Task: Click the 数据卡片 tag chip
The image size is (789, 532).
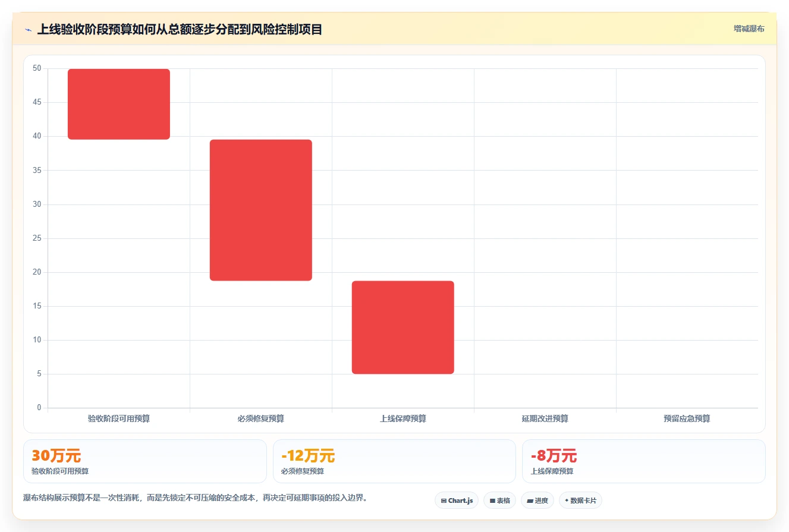Action: [x=580, y=500]
